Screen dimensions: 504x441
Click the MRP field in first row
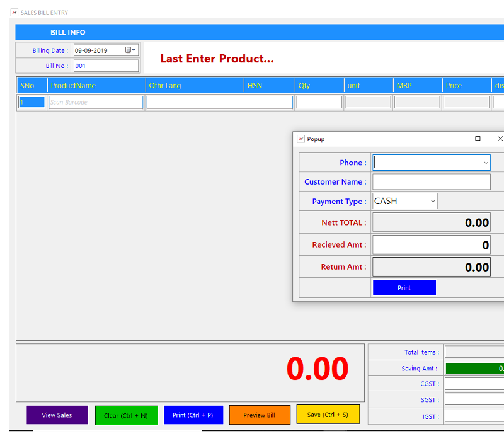tap(417, 102)
